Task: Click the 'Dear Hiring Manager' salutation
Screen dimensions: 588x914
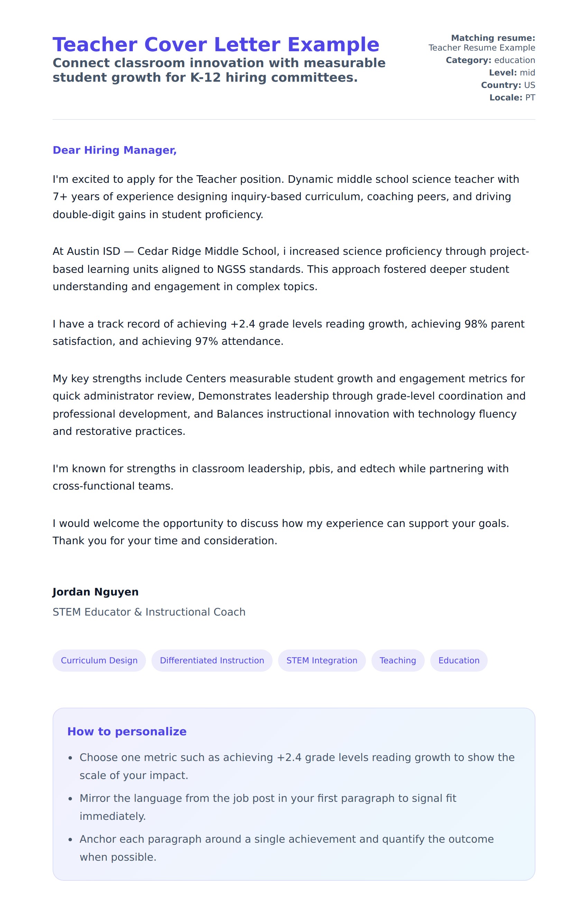Action: click(114, 150)
